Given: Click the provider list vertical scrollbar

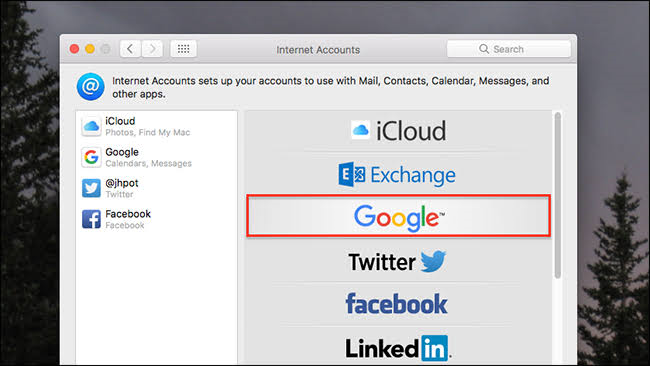Looking at the screenshot, I should 558,196.
